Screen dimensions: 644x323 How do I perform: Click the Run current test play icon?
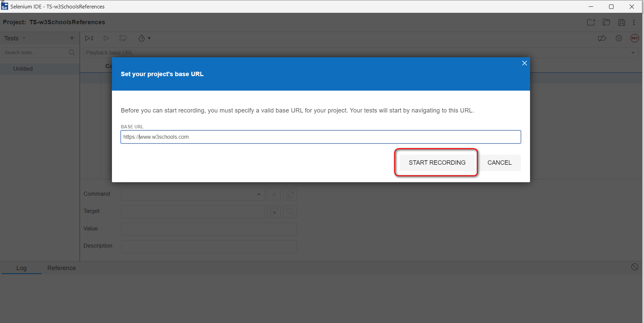tap(106, 38)
